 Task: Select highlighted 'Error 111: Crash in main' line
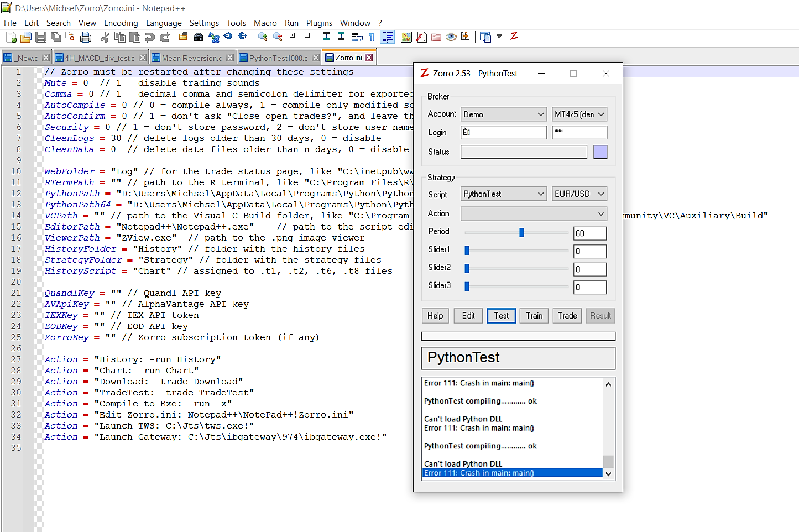pos(513,473)
